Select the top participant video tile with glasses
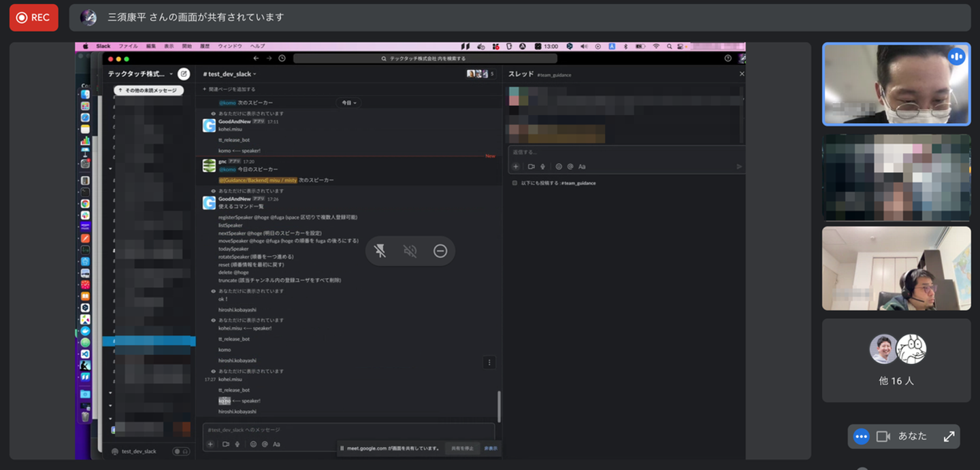This screenshot has height=470, width=980. pyautogui.click(x=896, y=84)
